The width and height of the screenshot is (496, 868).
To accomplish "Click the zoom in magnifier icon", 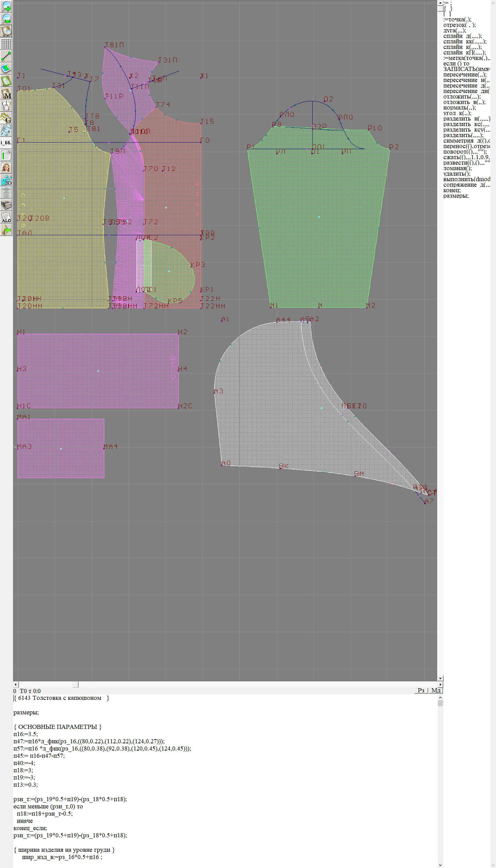I will pos(6,6).
